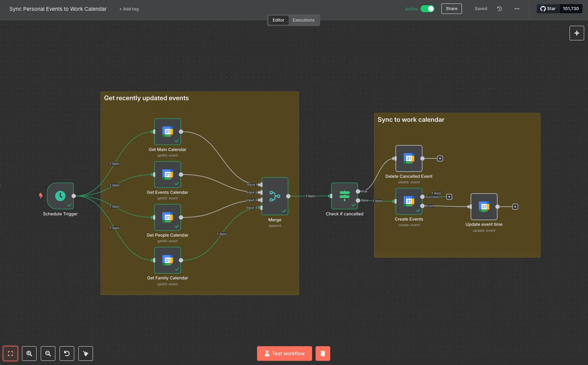Click the reset zoom arrow icon
This screenshot has height=365, width=588.
pos(67,354)
